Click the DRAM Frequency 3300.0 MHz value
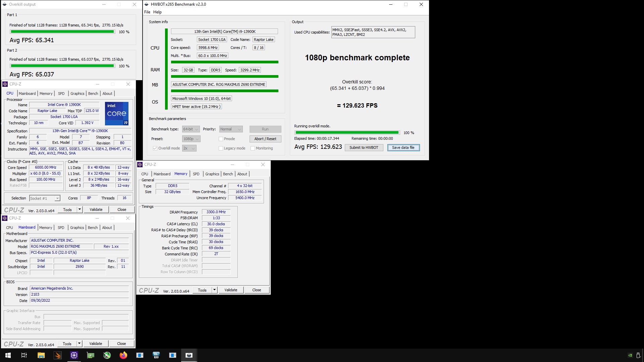 tap(216, 212)
